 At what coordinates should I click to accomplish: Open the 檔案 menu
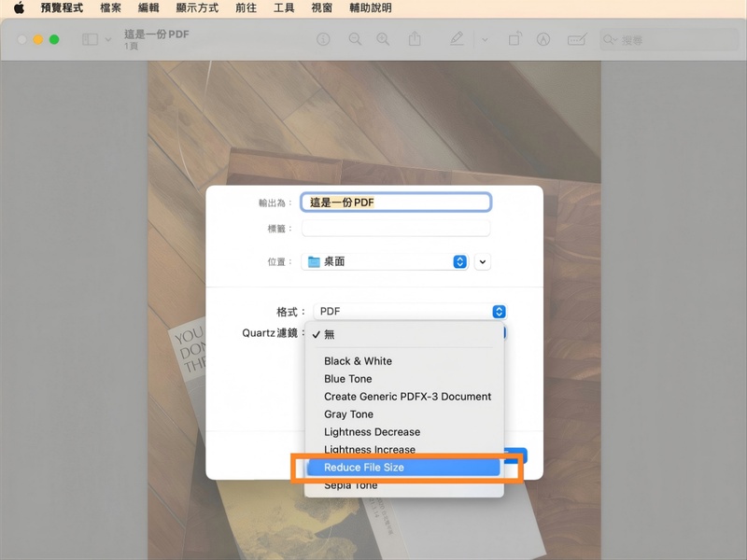point(110,8)
